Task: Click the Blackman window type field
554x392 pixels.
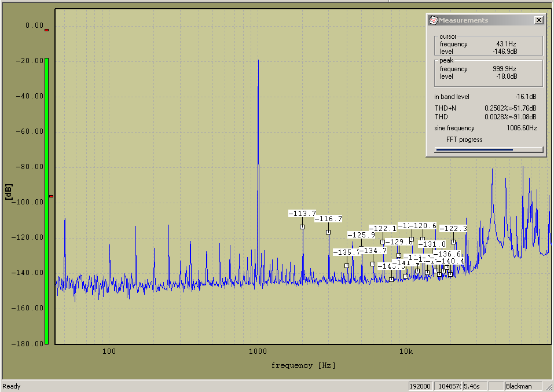Action: [x=523, y=386]
